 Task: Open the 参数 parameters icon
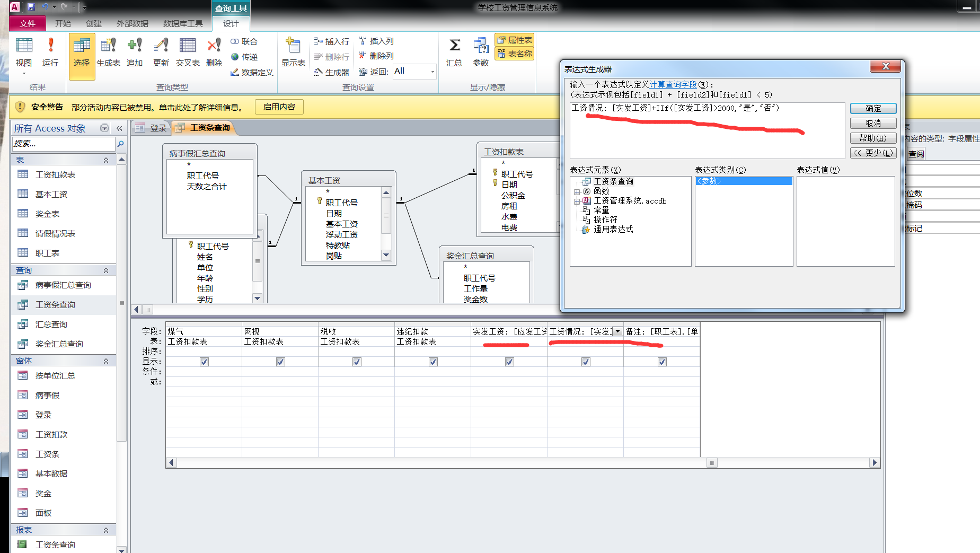pyautogui.click(x=481, y=53)
